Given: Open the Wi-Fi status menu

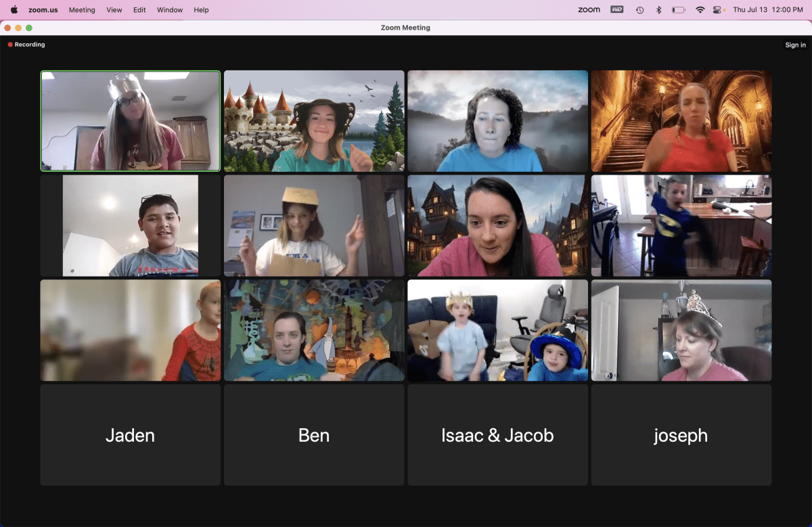Looking at the screenshot, I should pyautogui.click(x=700, y=10).
